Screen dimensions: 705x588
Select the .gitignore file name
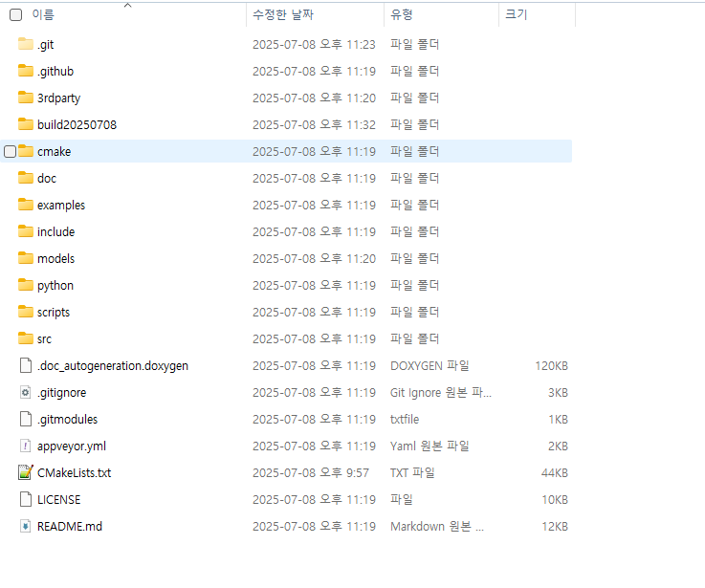(x=61, y=393)
